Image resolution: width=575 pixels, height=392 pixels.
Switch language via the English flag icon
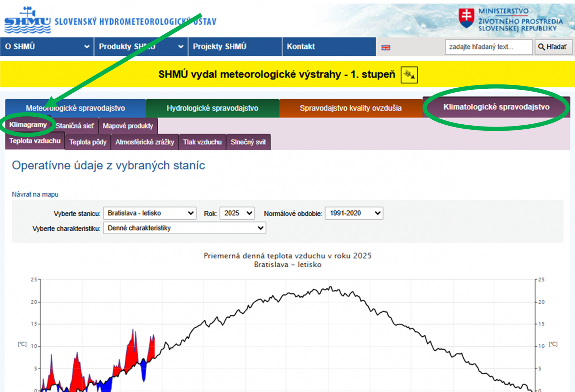point(386,47)
